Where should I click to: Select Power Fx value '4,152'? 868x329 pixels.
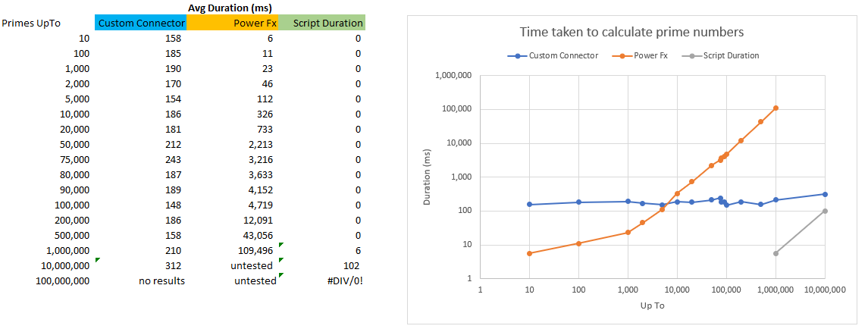262,190
